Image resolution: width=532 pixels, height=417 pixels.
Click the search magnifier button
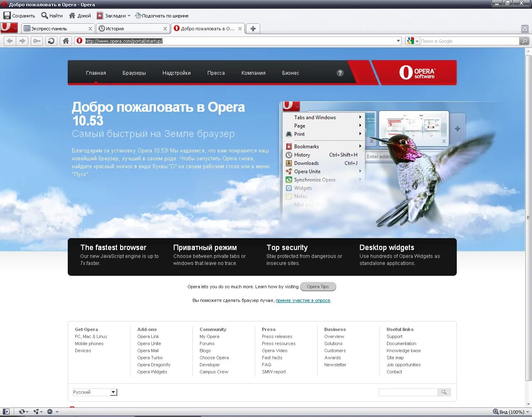pos(525,41)
